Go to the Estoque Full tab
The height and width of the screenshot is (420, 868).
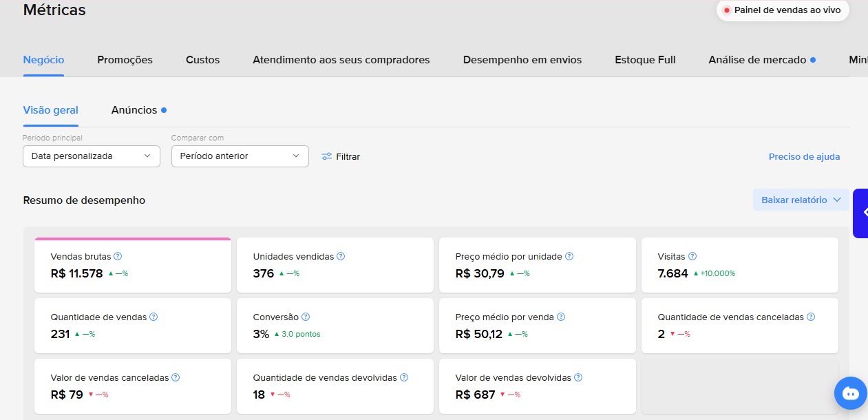pos(645,60)
